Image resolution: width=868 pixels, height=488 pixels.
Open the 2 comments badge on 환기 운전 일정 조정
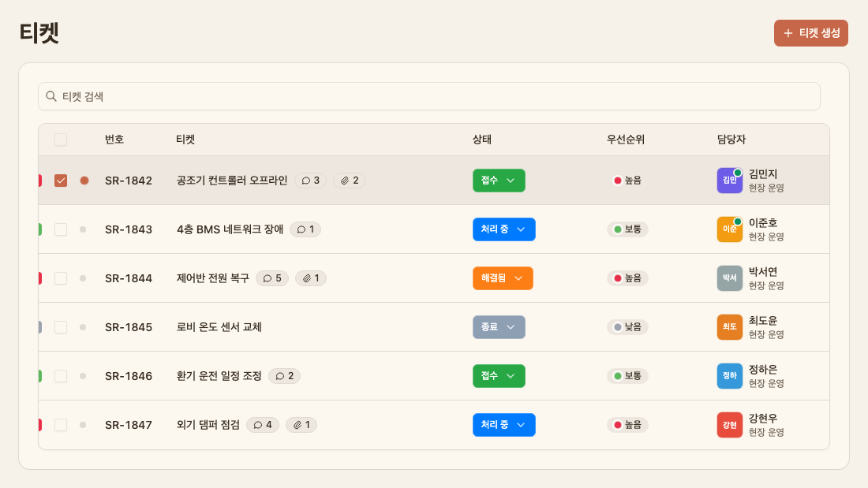point(285,376)
